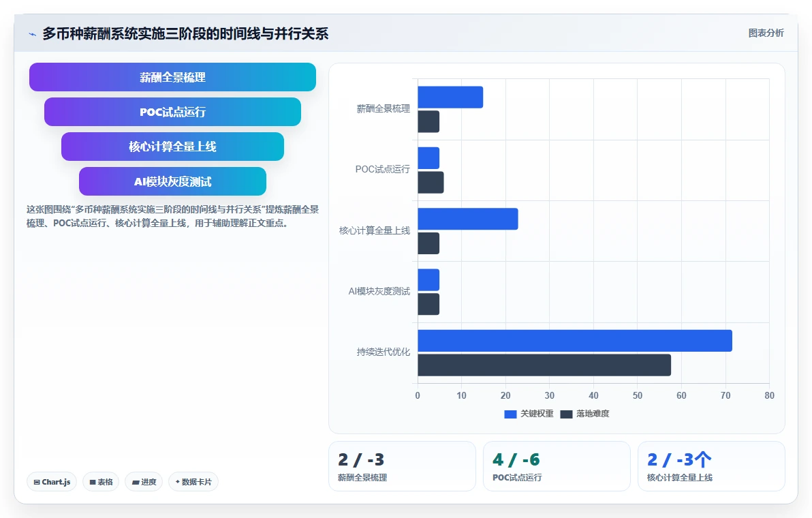The height and width of the screenshot is (518, 812).
Task: Select the 薪酬全景梳理 funnel stage
Action: (x=172, y=77)
